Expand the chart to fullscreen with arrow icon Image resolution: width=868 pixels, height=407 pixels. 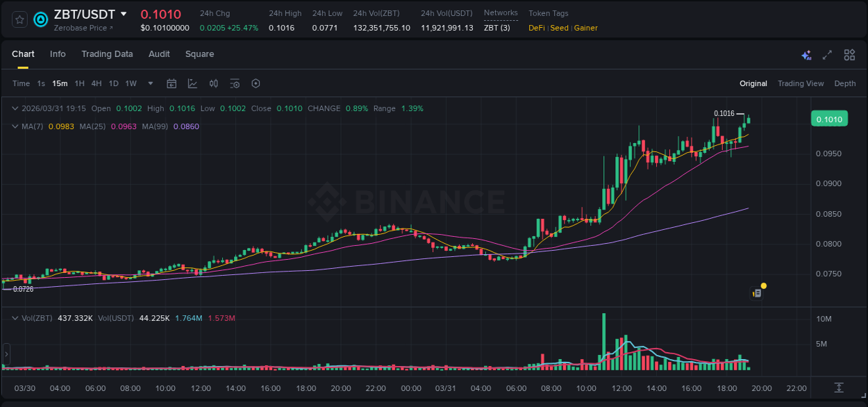tap(828, 54)
